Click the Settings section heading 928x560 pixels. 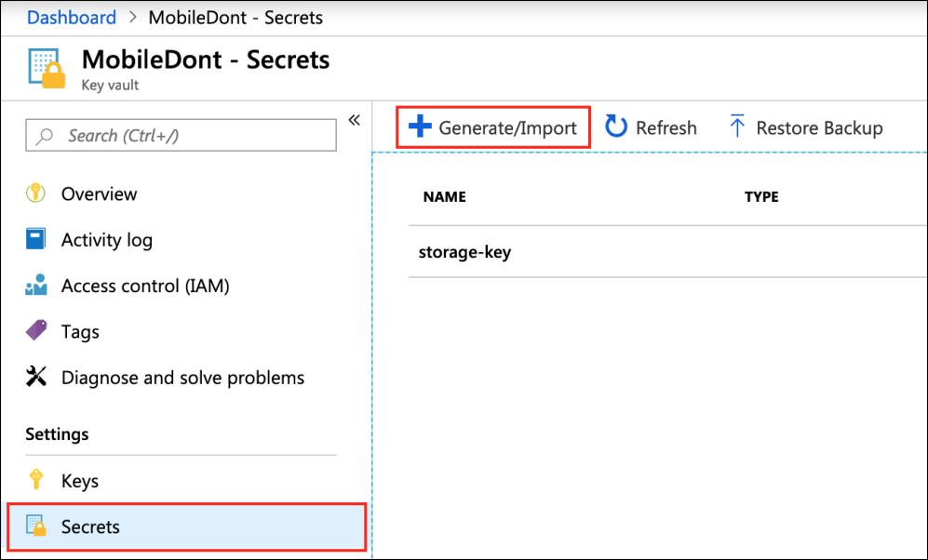(57, 434)
